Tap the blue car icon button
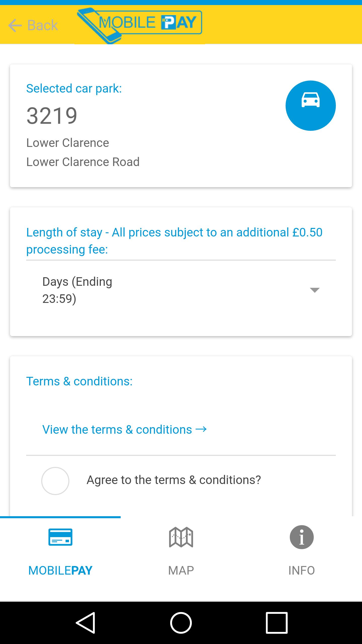 310,106
